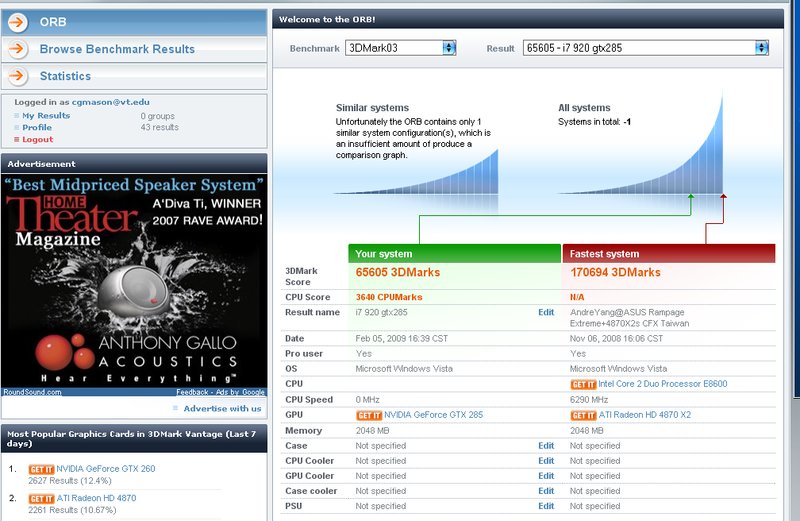Viewport: 800px width, 521px height.
Task: Open the ORB menu item
Action: [x=134, y=22]
